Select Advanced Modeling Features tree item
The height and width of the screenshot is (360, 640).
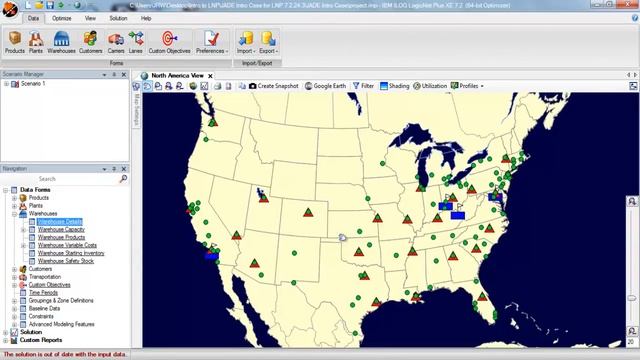[x=61, y=324]
